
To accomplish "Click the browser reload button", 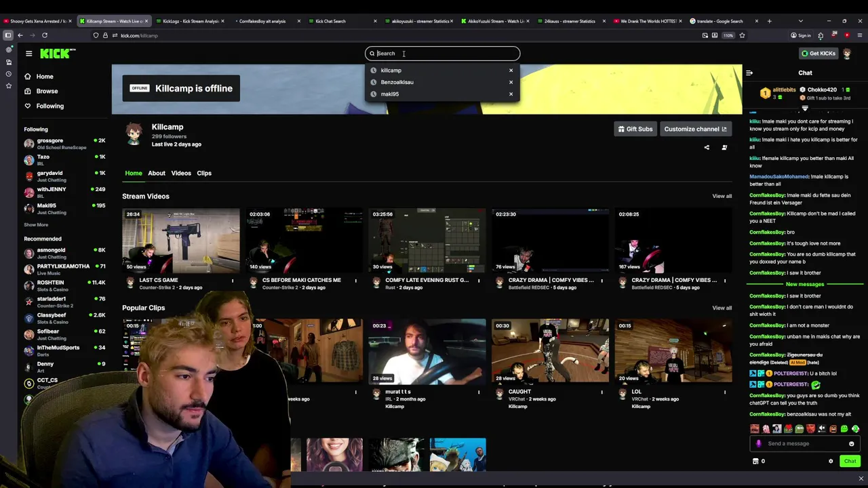I will [x=45, y=35].
